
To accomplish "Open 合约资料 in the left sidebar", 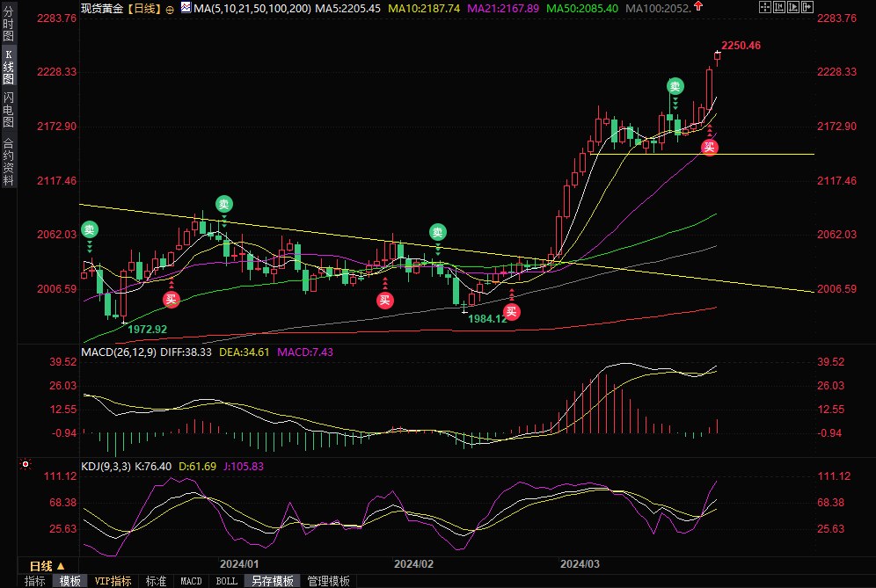I will pyautogui.click(x=8, y=161).
